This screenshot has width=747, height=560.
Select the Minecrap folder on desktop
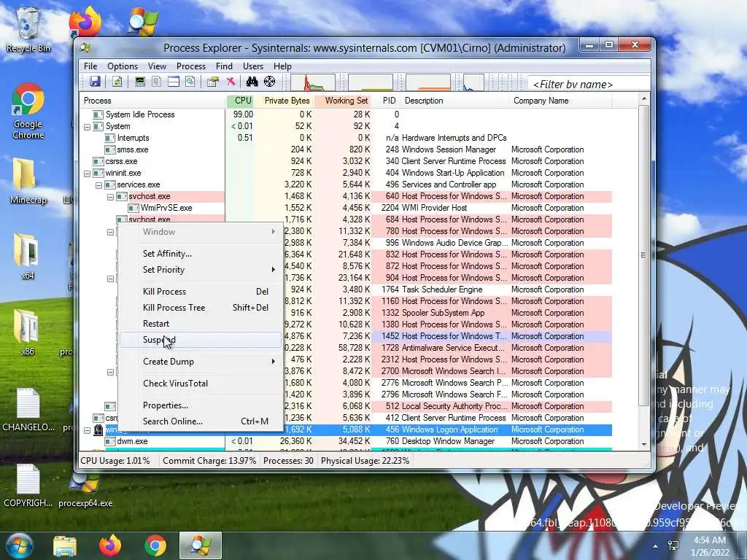pyautogui.click(x=28, y=182)
